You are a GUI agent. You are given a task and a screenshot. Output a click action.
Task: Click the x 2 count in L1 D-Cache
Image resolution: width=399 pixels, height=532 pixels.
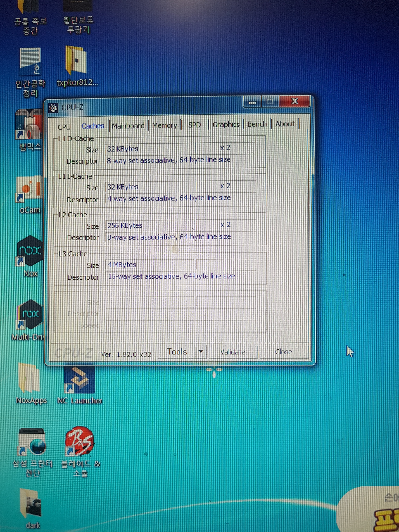coord(225,148)
